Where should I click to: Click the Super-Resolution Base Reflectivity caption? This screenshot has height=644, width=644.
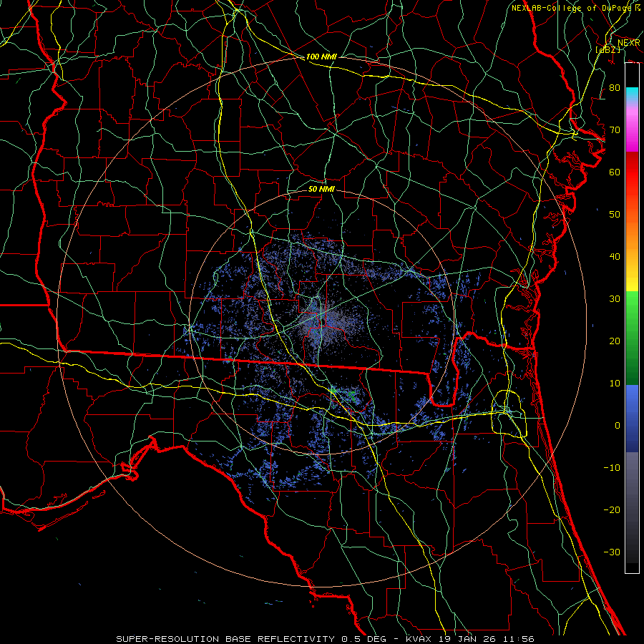325,639
